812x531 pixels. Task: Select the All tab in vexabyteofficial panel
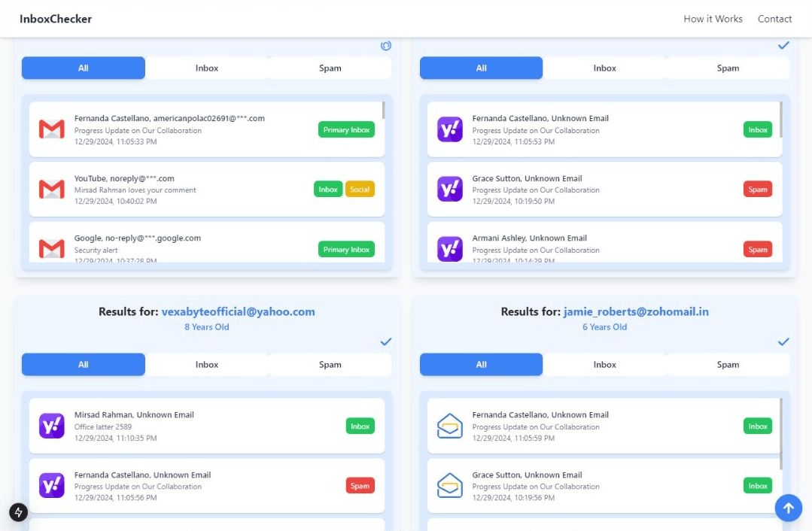coord(84,365)
